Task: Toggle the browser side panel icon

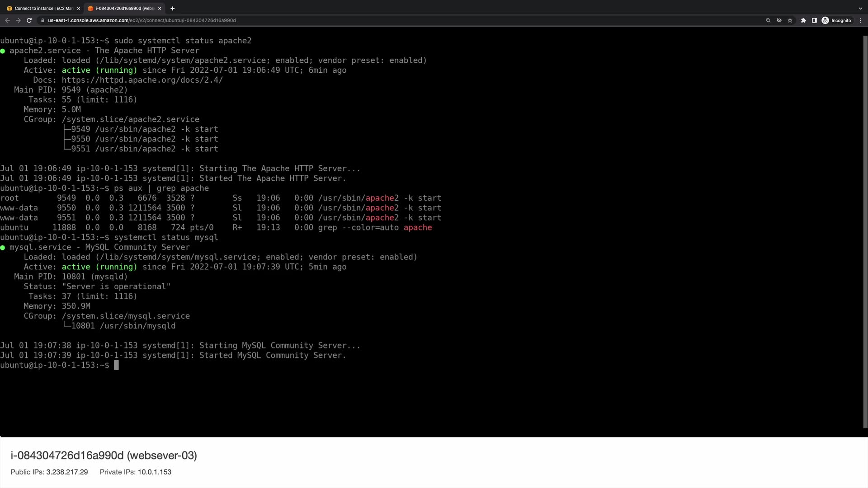Action: pyautogui.click(x=814, y=20)
